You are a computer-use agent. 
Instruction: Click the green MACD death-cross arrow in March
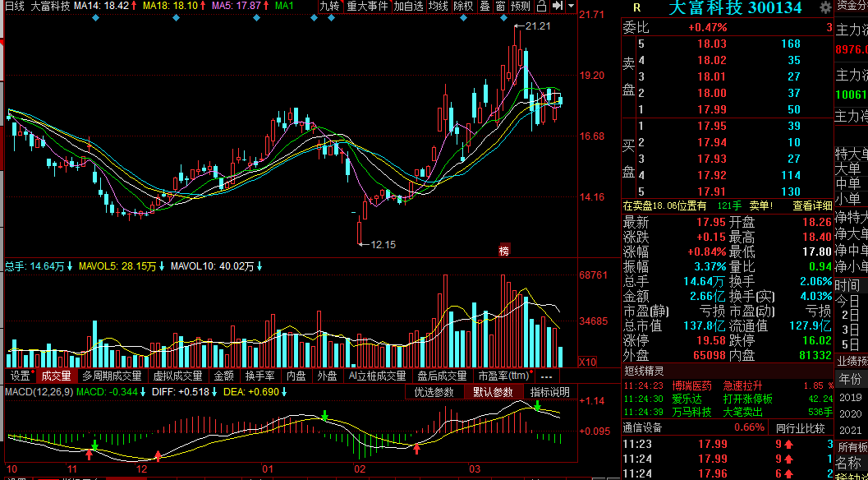(x=537, y=405)
